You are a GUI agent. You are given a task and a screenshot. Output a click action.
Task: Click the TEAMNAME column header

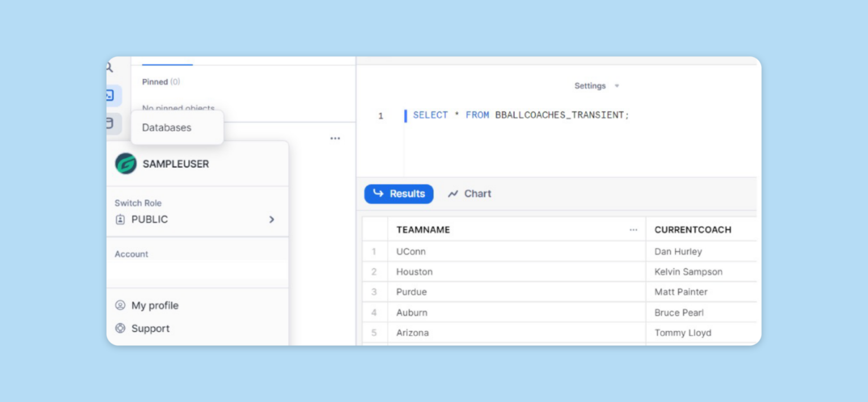pos(423,230)
